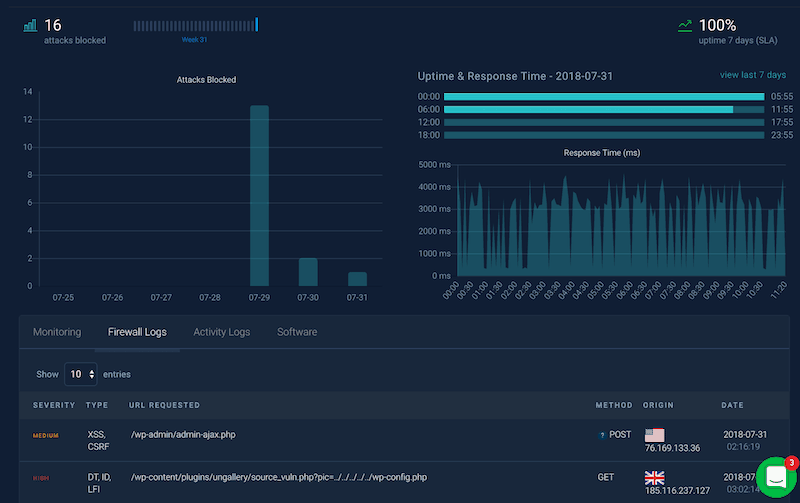This screenshot has width=800, height=503.
Task: Switch to the Monitoring tab
Action: click(x=57, y=332)
